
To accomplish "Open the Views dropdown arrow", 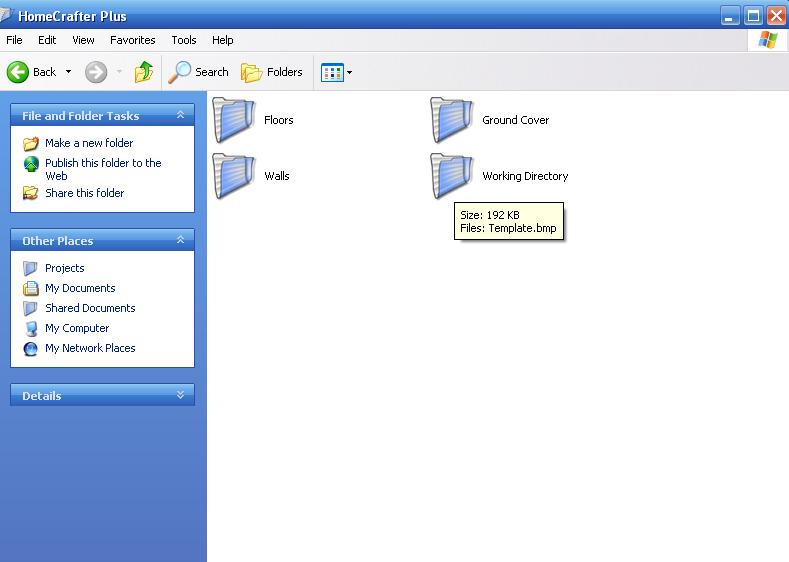I will pyautogui.click(x=350, y=72).
